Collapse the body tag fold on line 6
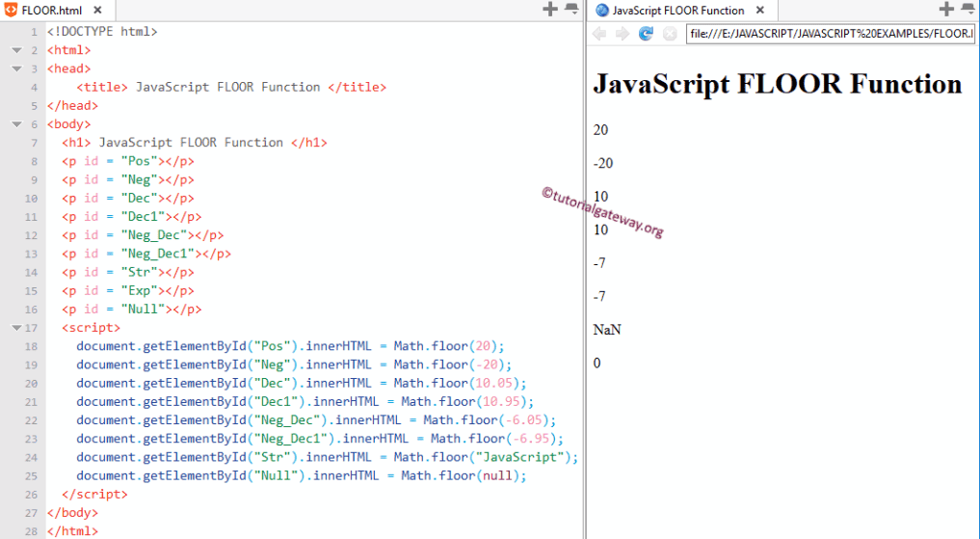The image size is (980, 539). [x=17, y=124]
